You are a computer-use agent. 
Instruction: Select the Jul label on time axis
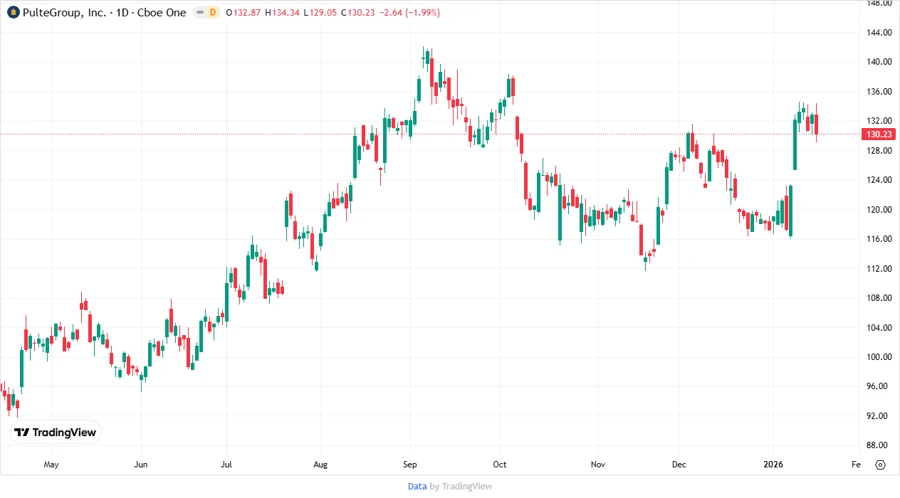(x=226, y=465)
